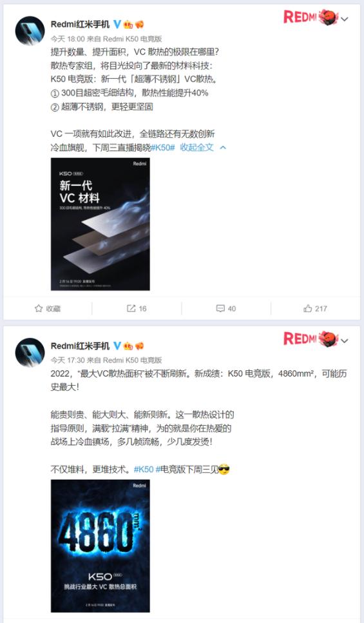The height and width of the screenshot is (623, 364).
Task: Click REDMI brand logo on first post
Action: [x=311, y=17]
